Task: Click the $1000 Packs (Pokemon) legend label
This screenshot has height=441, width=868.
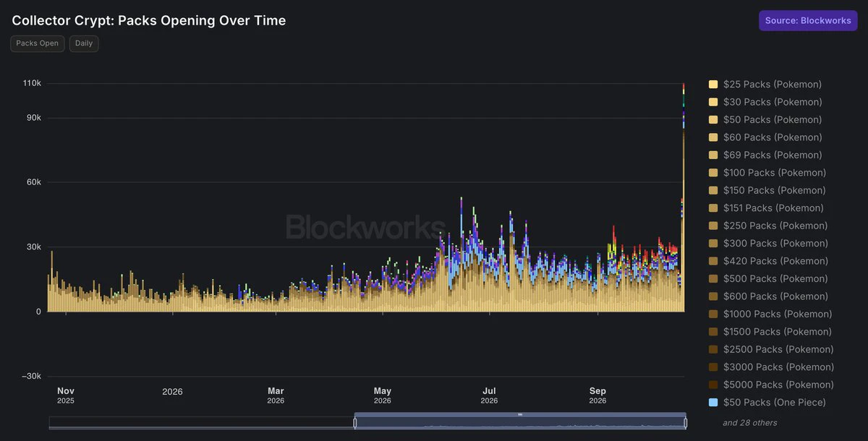Action: [x=778, y=314]
